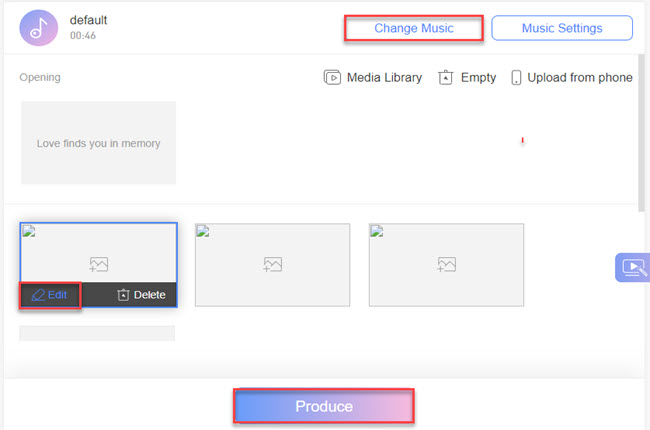Screen dimensions: 650x430
Task: Open Music Settings
Action: point(562,28)
